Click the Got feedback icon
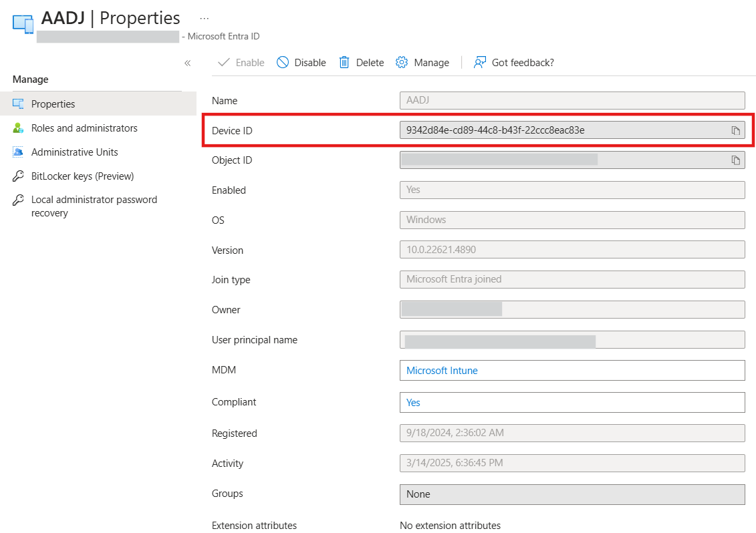This screenshot has width=756, height=533. [479, 63]
